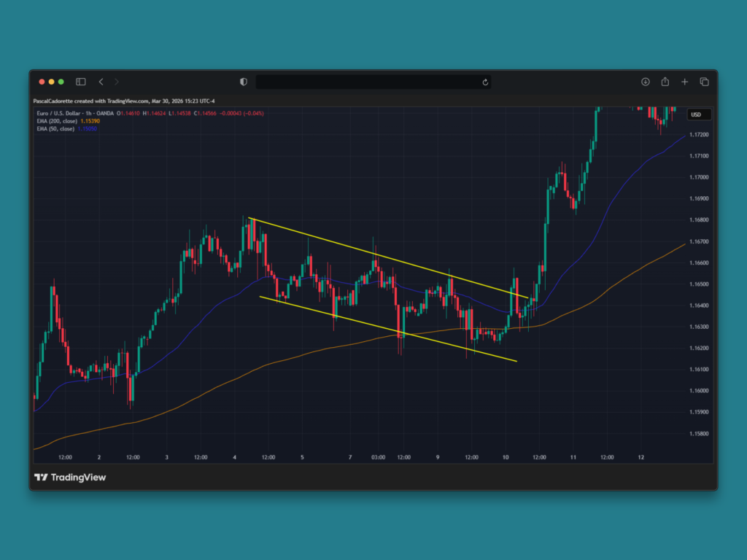Image resolution: width=747 pixels, height=560 pixels.
Task: Reload the page with the refresh icon
Action: pos(485,82)
